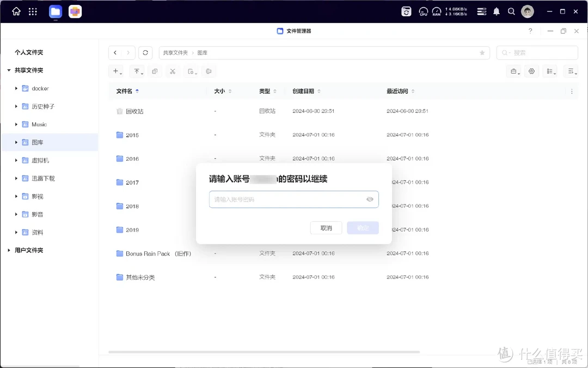Click the copy icon in the toolbar
The height and width of the screenshot is (368, 588).
[x=155, y=71]
